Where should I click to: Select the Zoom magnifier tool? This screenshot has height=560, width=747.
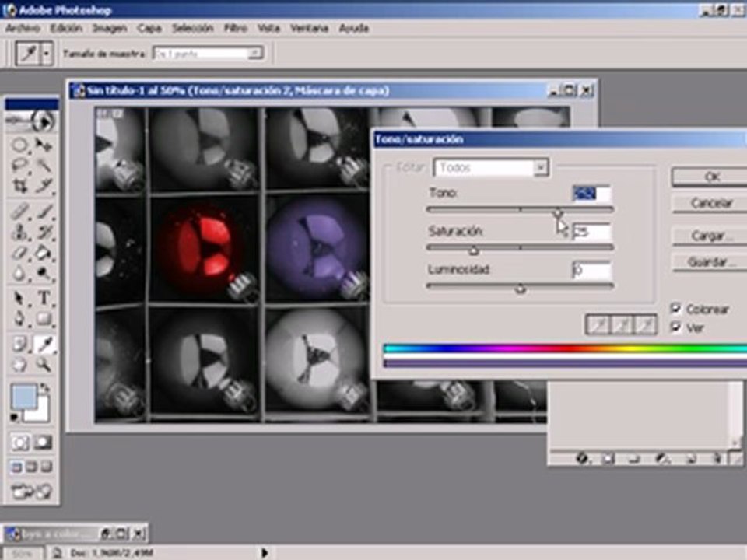click(44, 366)
